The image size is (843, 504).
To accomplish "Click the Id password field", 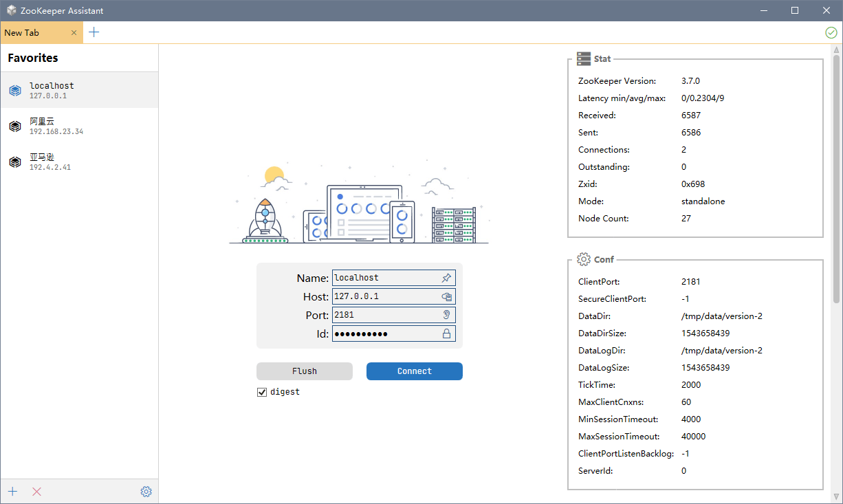I will 385,333.
